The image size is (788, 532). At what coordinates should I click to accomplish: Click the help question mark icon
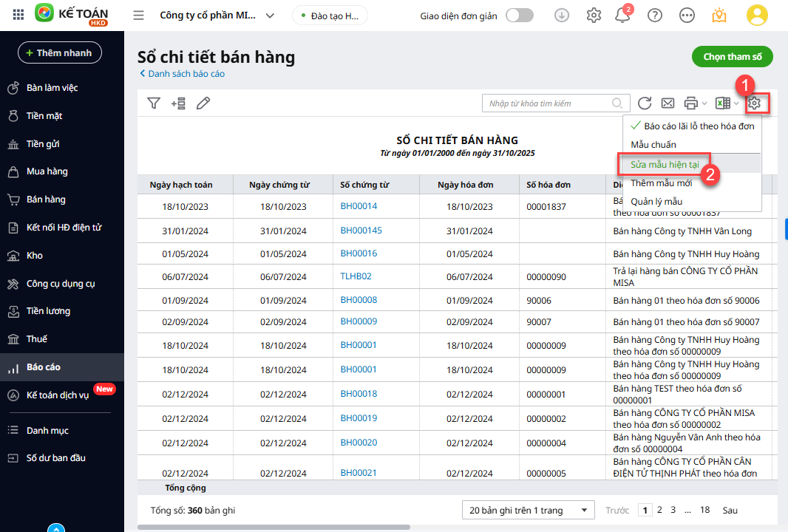[654, 16]
